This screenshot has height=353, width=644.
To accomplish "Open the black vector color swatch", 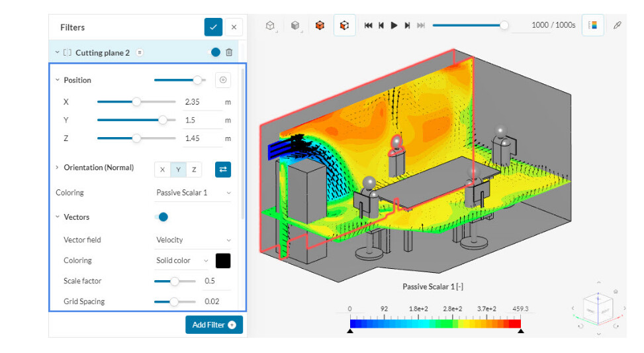I will coord(223,260).
